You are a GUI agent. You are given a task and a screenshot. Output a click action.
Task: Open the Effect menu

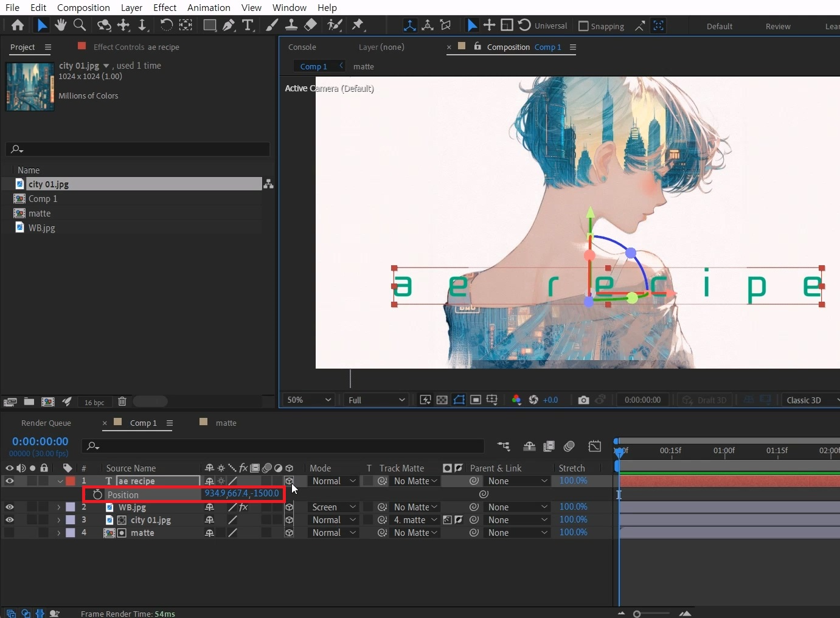coord(165,7)
